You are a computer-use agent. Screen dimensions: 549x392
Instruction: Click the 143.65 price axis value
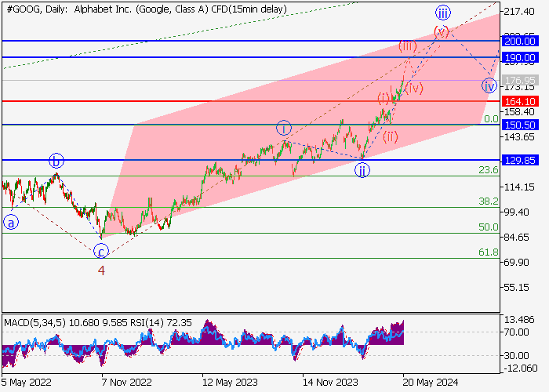[x=519, y=137]
